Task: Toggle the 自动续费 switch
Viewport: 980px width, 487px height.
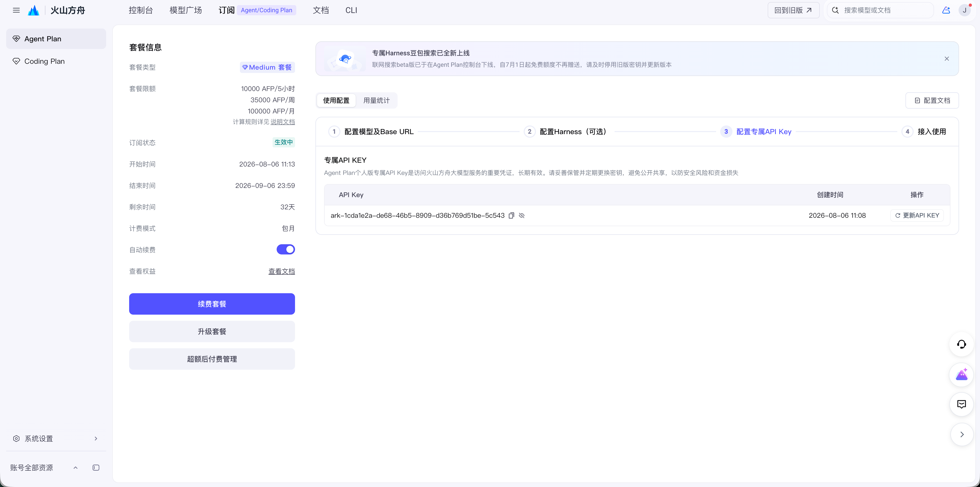Action: (x=285, y=249)
